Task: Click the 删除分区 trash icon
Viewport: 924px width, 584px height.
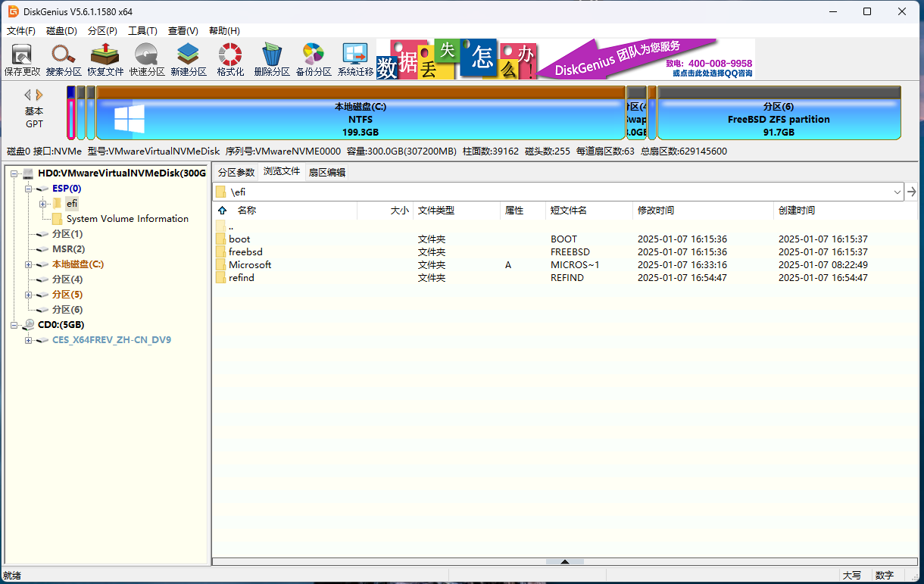Action: (x=272, y=60)
